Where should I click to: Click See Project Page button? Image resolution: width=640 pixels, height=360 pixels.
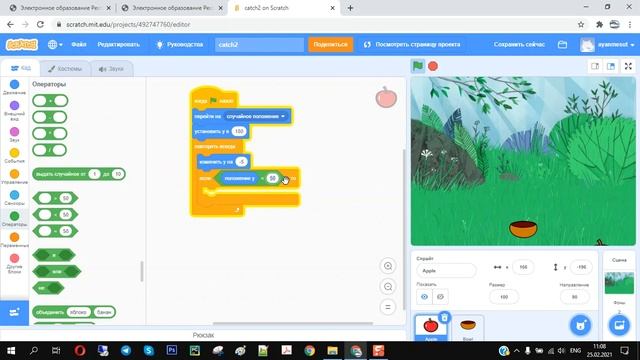click(x=411, y=44)
